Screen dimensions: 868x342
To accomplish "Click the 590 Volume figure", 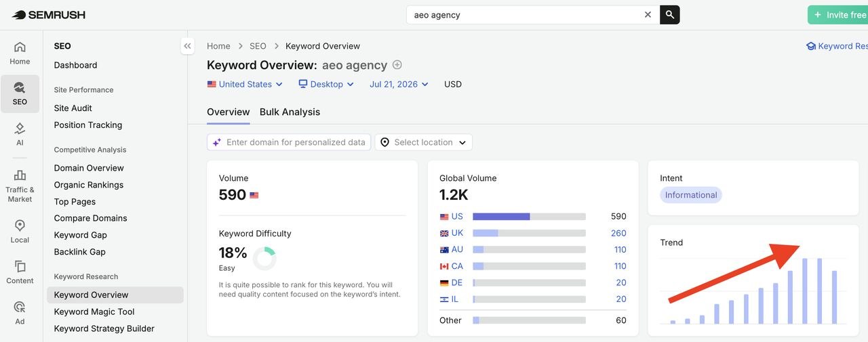I will pyautogui.click(x=232, y=195).
